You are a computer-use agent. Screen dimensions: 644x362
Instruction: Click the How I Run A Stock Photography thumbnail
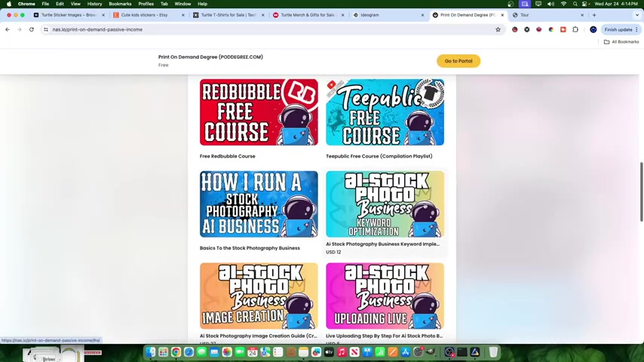259,204
